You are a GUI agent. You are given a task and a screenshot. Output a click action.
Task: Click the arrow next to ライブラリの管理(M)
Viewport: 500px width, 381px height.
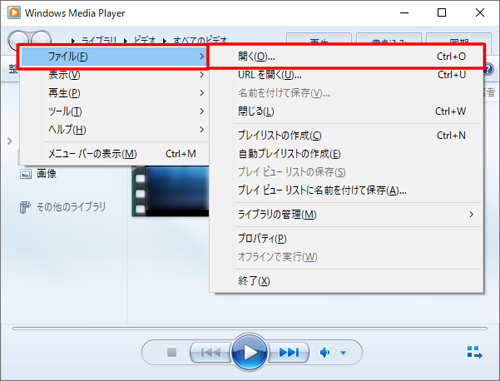click(x=471, y=214)
